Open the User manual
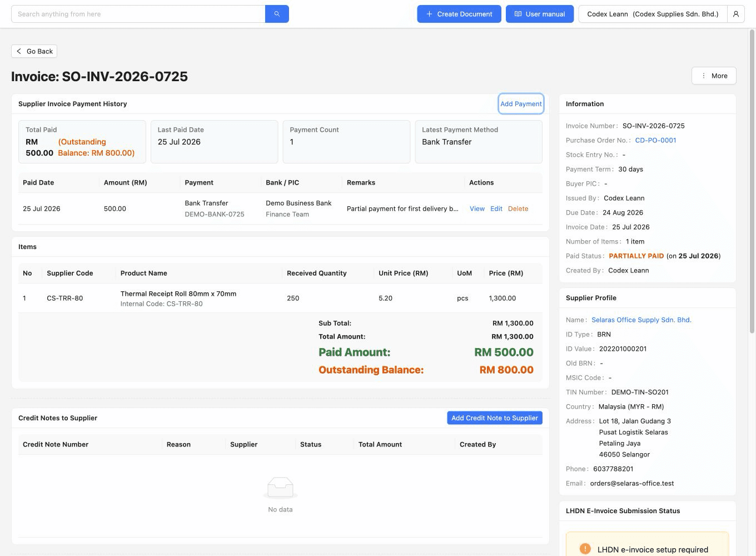Image resolution: width=756 pixels, height=556 pixels. point(540,14)
